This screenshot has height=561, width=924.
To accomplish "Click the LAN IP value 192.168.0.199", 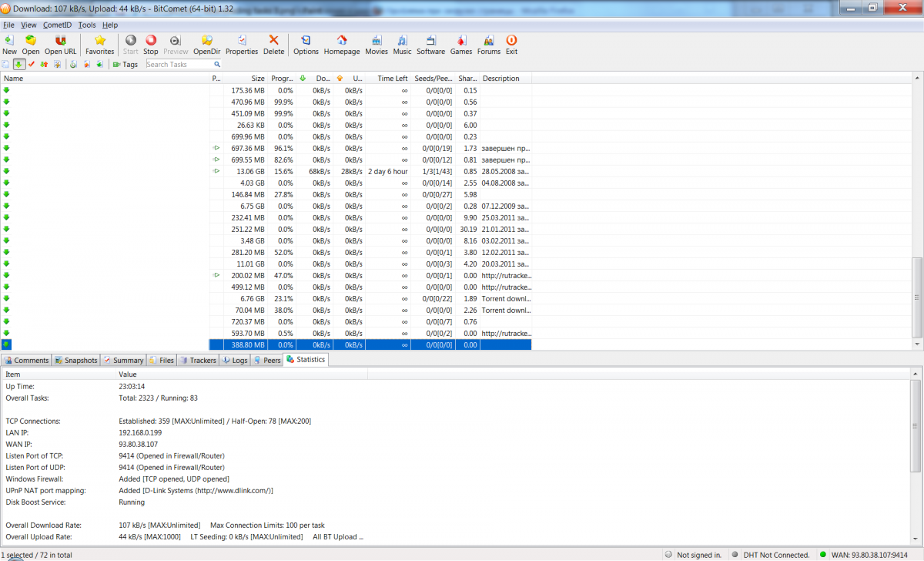I will coord(140,433).
